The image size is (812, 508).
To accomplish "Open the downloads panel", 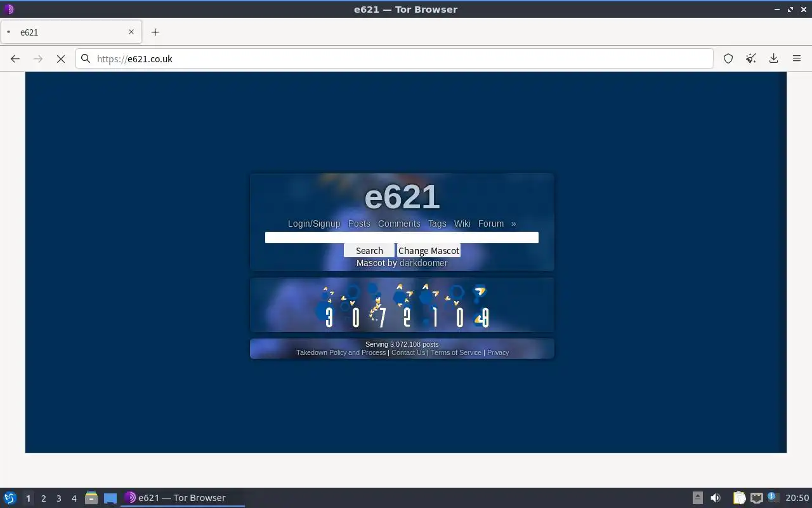I will (x=774, y=58).
